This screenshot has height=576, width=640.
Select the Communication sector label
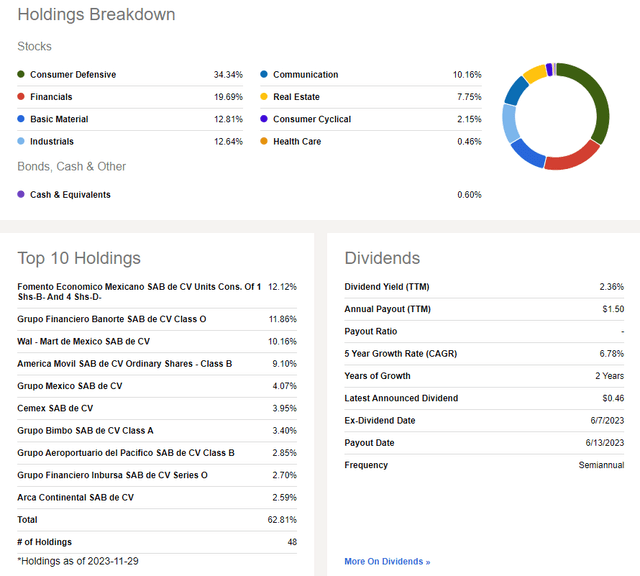(x=306, y=75)
